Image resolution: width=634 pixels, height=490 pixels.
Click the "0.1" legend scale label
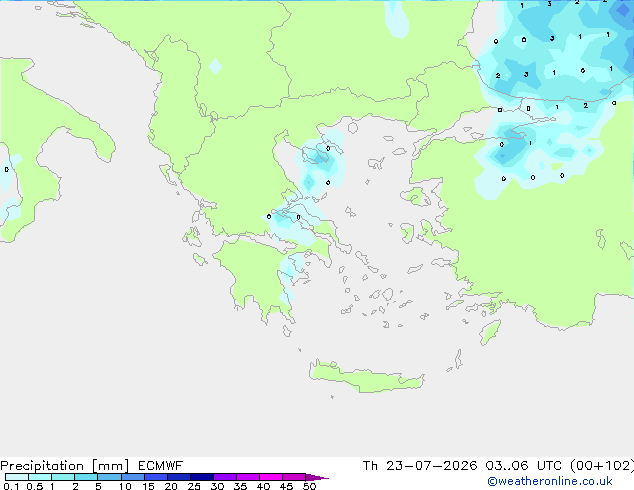[11, 486]
